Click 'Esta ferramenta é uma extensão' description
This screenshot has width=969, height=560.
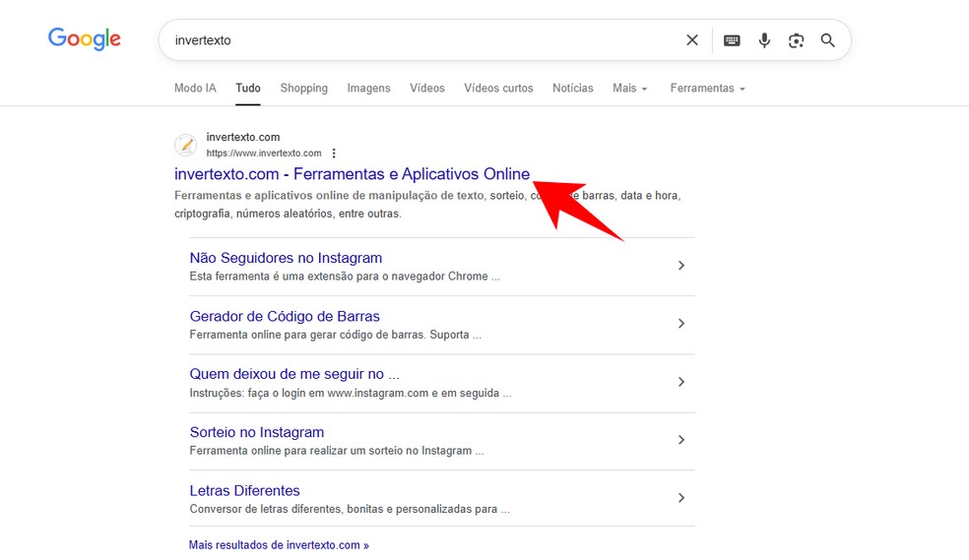coord(345,276)
